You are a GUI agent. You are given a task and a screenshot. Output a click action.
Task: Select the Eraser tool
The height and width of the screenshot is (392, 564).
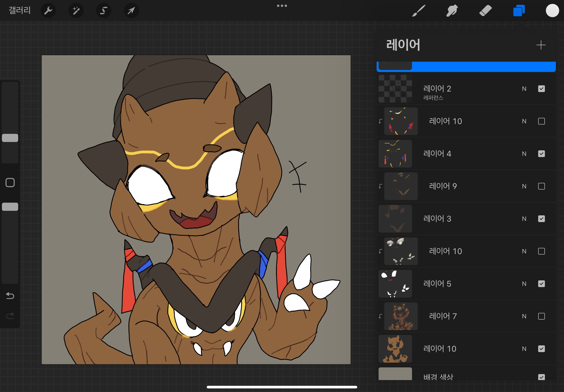(485, 11)
